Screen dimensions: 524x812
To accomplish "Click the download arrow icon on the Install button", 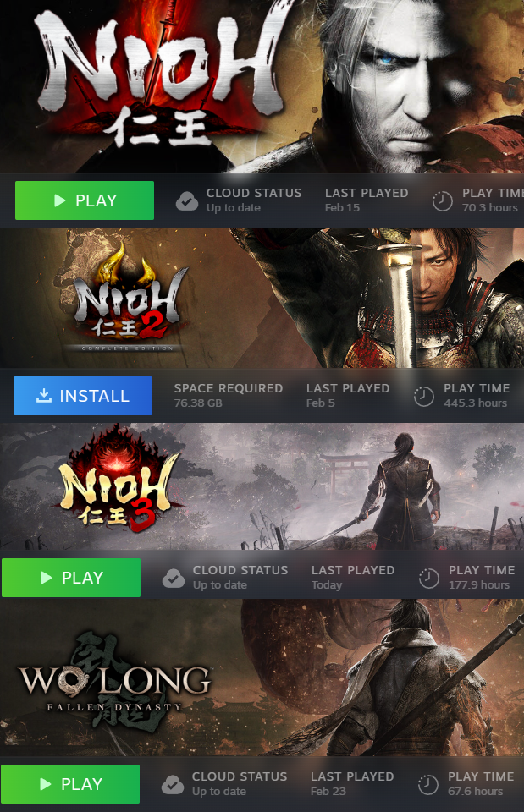I will 44,396.
